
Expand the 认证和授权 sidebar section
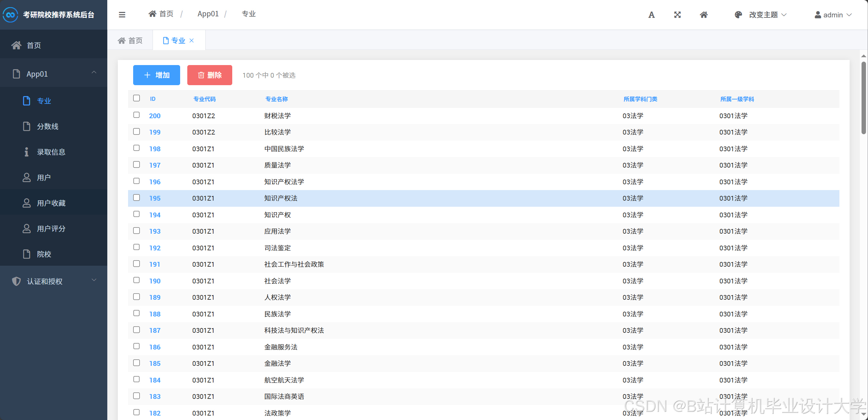click(x=53, y=281)
